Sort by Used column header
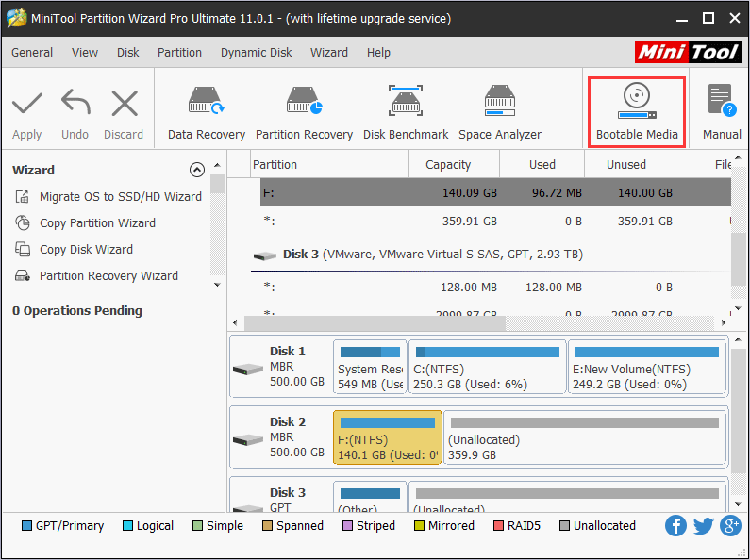 click(542, 164)
